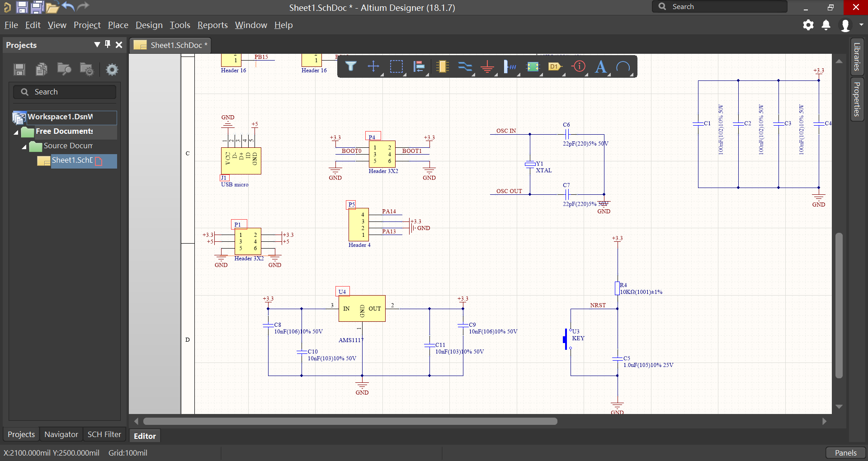Select the Filter tool on the floating toolbar
The image size is (868, 461).
(351, 66)
